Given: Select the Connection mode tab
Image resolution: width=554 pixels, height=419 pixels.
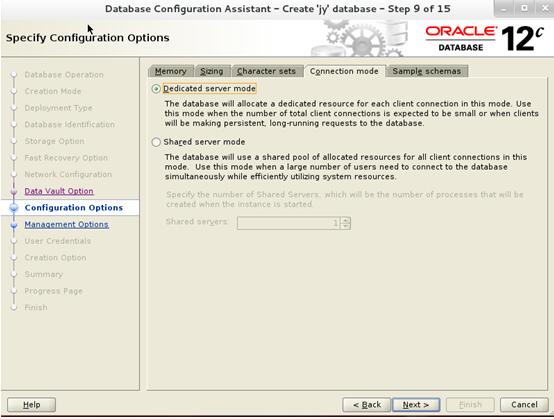Looking at the screenshot, I should click(x=344, y=71).
